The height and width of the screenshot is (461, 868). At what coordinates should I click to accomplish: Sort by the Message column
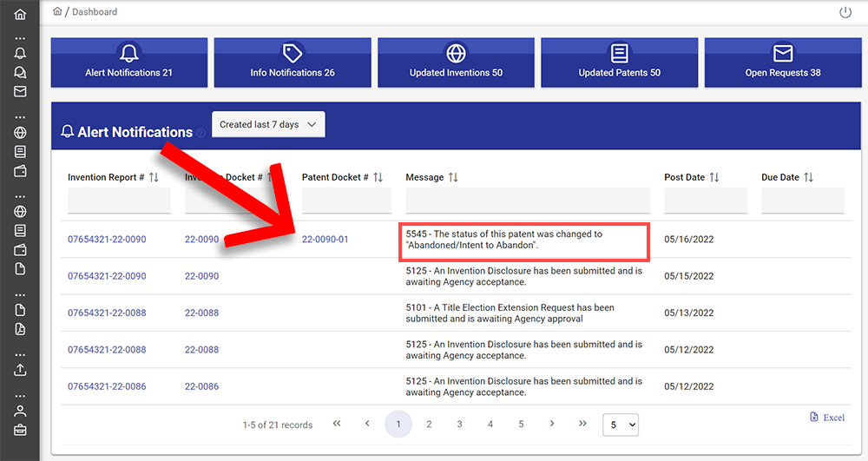(452, 177)
